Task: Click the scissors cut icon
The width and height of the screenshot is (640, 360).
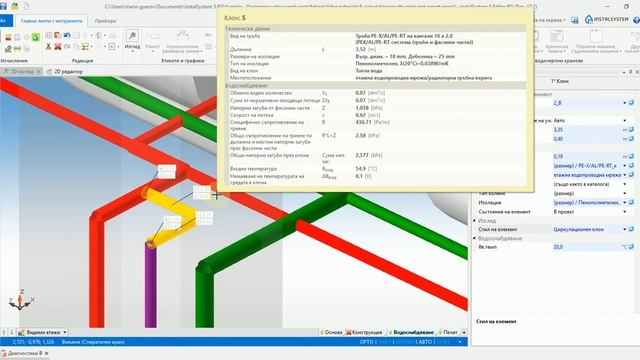Action: (49, 47)
